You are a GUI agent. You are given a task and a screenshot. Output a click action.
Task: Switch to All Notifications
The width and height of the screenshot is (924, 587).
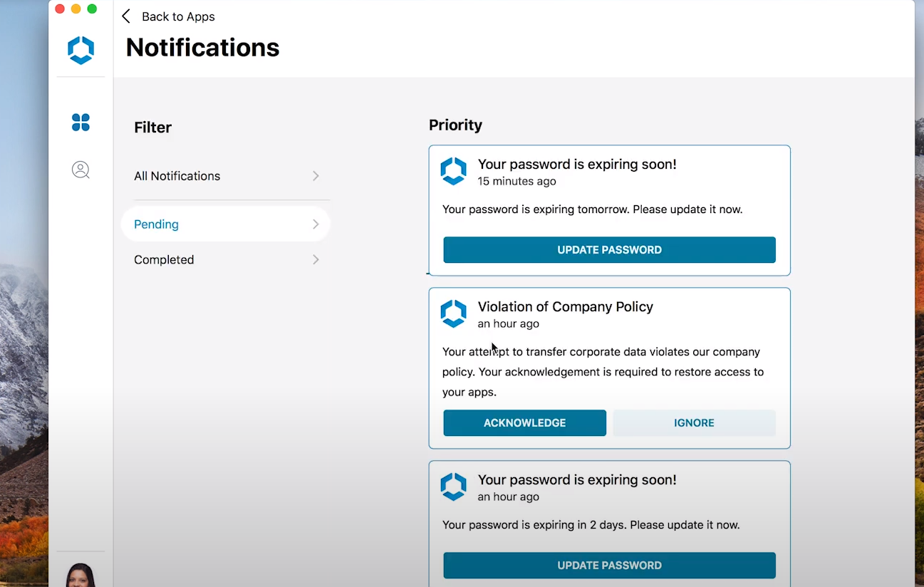pyautogui.click(x=177, y=176)
